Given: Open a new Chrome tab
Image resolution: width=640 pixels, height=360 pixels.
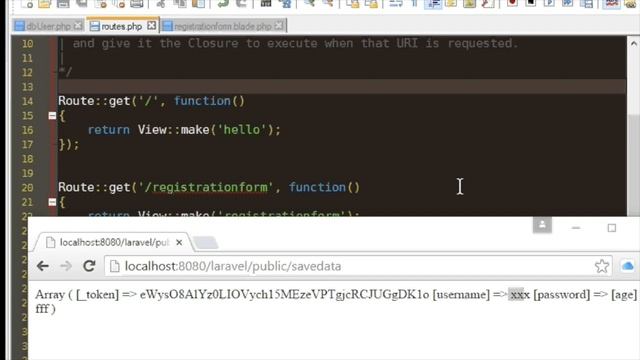Looking at the screenshot, I should tap(205, 242).
